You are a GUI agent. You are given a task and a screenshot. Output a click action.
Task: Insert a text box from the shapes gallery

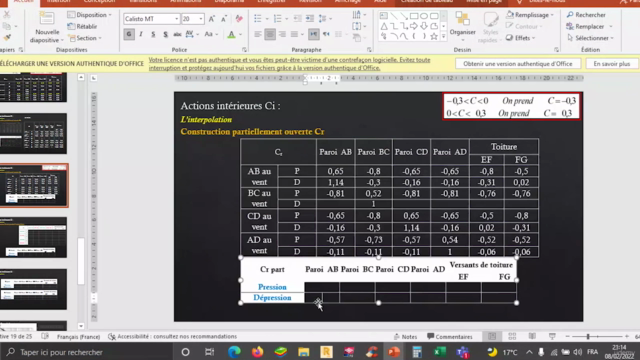(x=384, y=16)
